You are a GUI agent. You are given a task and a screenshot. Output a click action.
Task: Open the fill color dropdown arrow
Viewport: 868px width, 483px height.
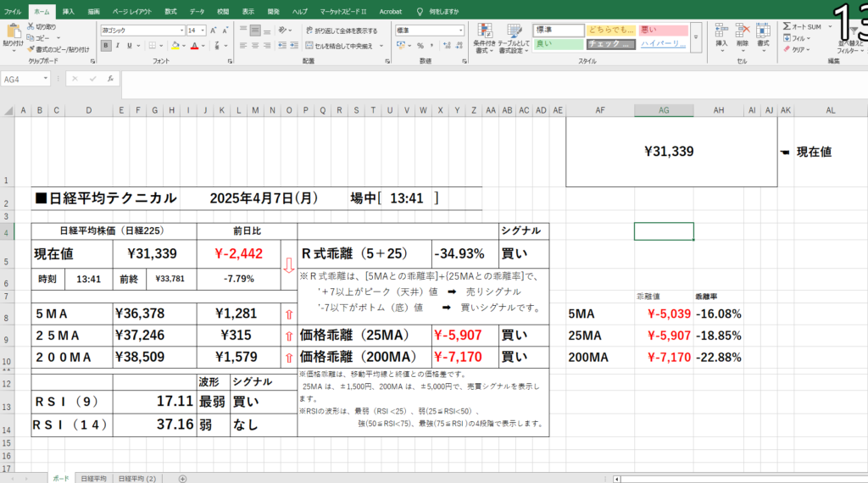coord(184,46)
